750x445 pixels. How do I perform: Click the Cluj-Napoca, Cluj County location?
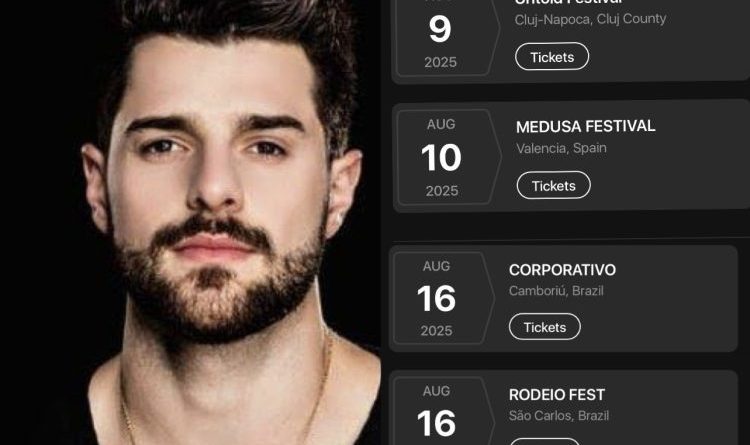590,19
